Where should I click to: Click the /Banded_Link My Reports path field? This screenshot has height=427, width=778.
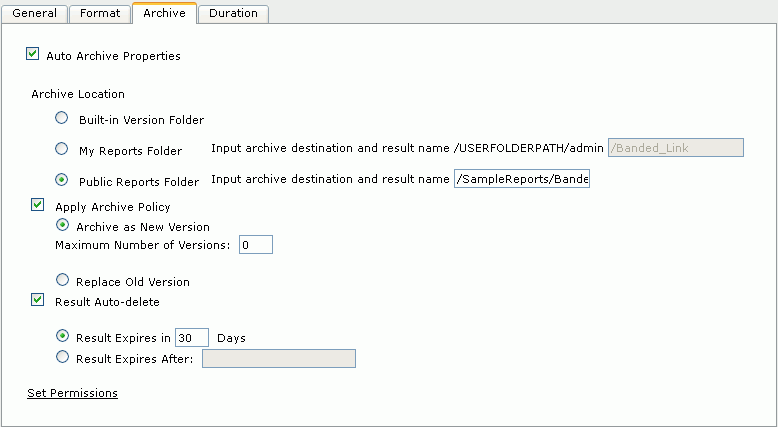click(x=676, y=148)
